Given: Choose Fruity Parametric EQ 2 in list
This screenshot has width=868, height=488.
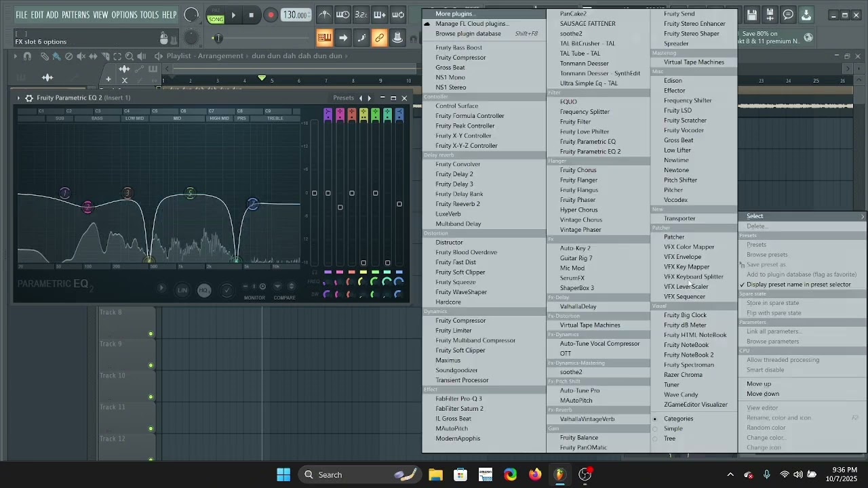Looking at the screenshot, I should (590, 152).
